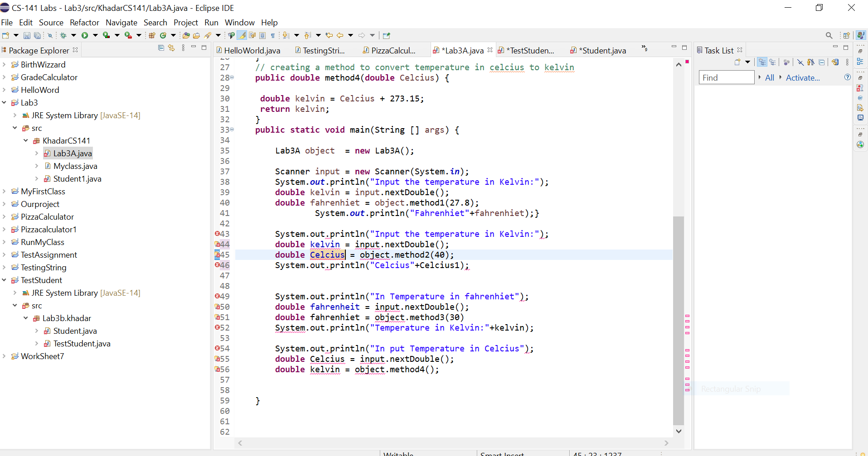Synchronize tasks in Task List
This screenshot has width=868, height=456.
pos(835,62)
